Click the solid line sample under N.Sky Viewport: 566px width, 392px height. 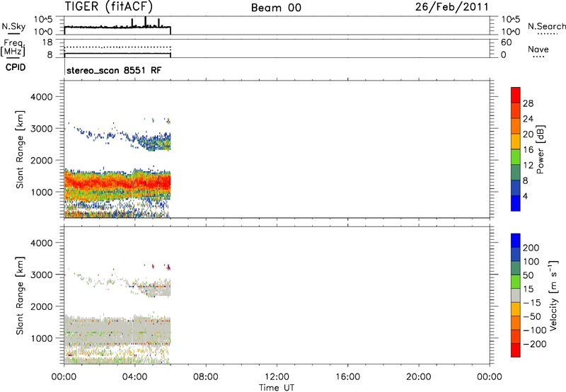14,34
